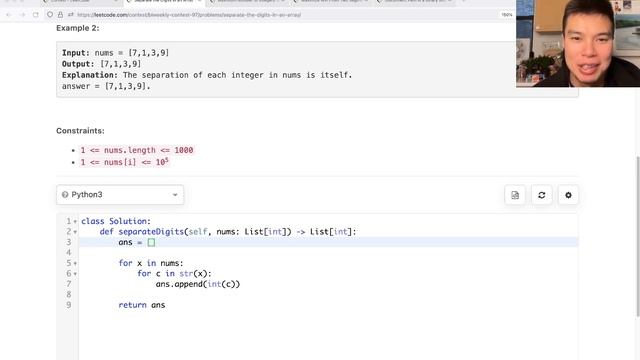640x360 pixels.
Task: Collapse the 'for x in nums' fold arrow on line 5
Action: 76,264
